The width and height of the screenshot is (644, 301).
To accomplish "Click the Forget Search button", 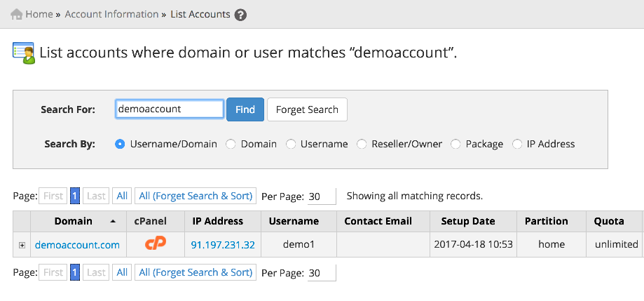I will coord(307,109).
